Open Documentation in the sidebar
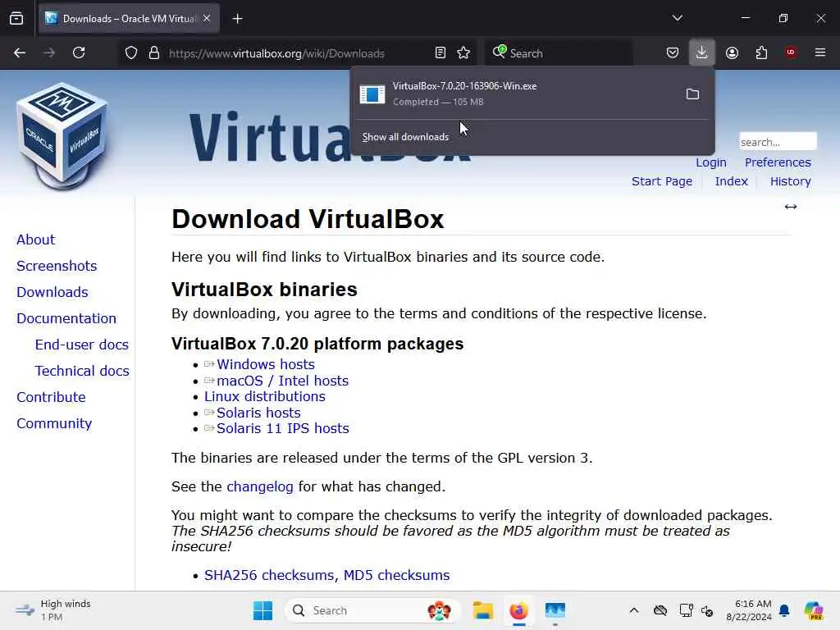The width and height of the screenshot is (840, 630). pyautogui.click(x=66, y=318)
